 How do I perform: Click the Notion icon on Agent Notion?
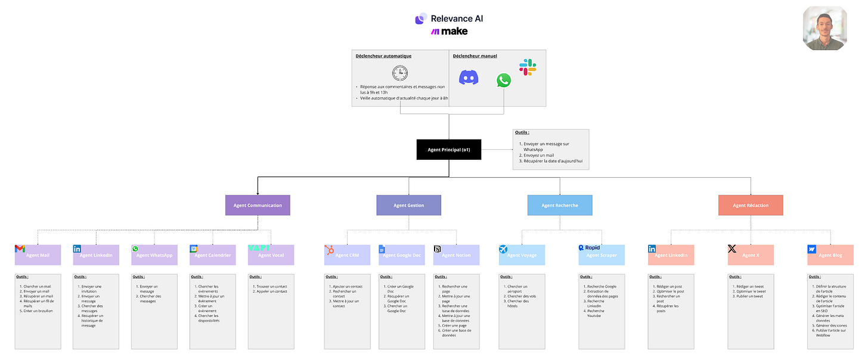[438, 249]
